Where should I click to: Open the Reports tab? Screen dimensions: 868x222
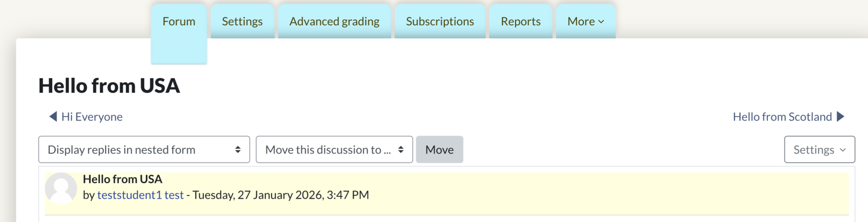(x=520, y=22)
